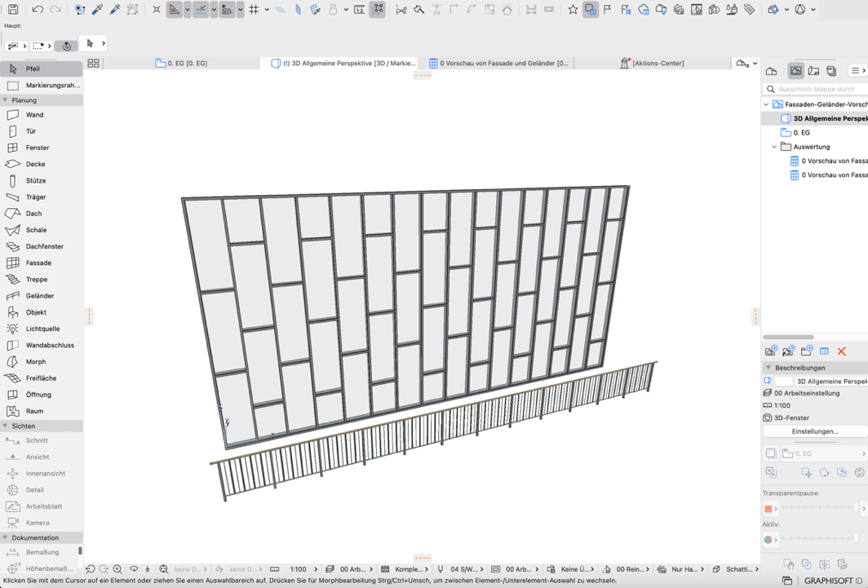
Task: Click the Transparentpause red color swatch
Action: point(768,508)
